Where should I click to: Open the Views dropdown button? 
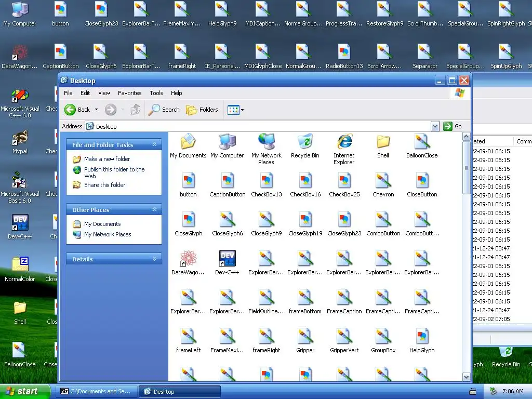click(x=235, y=110)
